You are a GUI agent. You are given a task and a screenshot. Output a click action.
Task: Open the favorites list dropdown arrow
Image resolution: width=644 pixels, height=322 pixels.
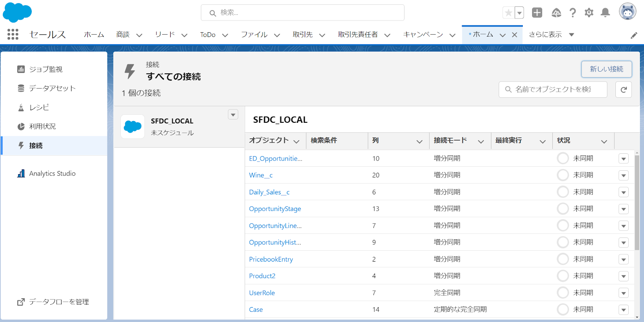(x=519, y=13)
